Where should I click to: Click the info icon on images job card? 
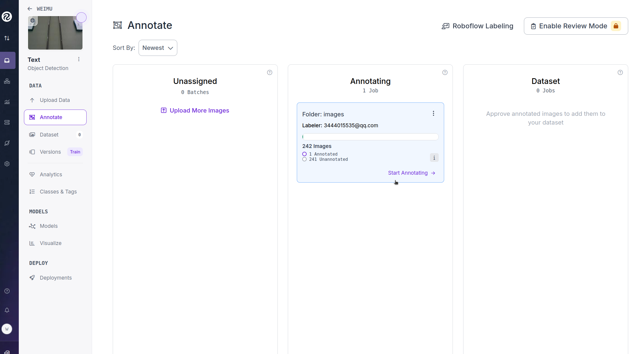click(x=434, y=158)
